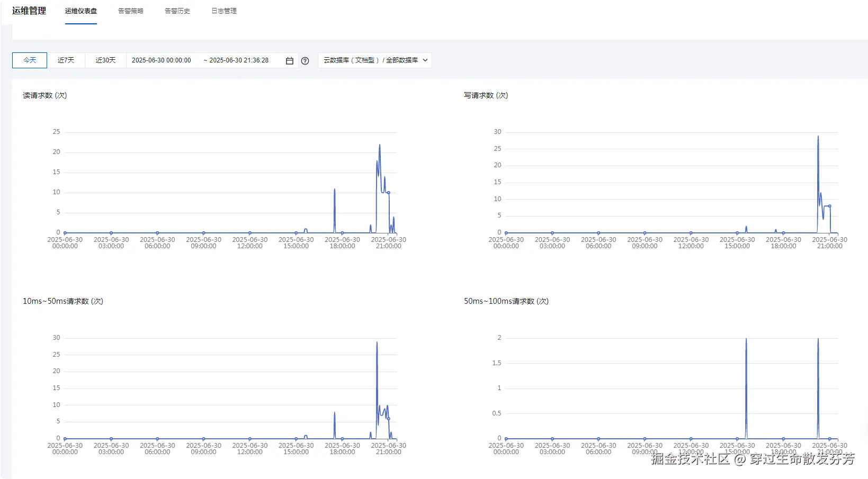Click the 读请求数 (次) chart title
868x479 pixels.
pos(45,95)
